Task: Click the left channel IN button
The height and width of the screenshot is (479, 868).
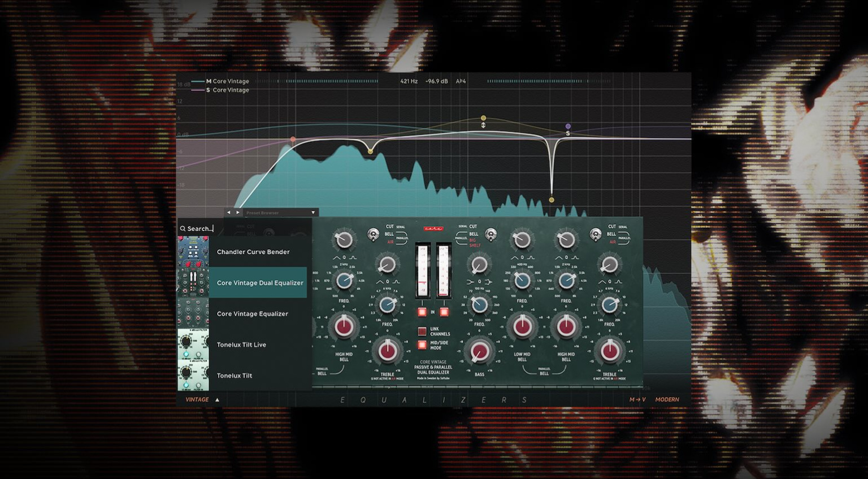Action: (422, 312)
